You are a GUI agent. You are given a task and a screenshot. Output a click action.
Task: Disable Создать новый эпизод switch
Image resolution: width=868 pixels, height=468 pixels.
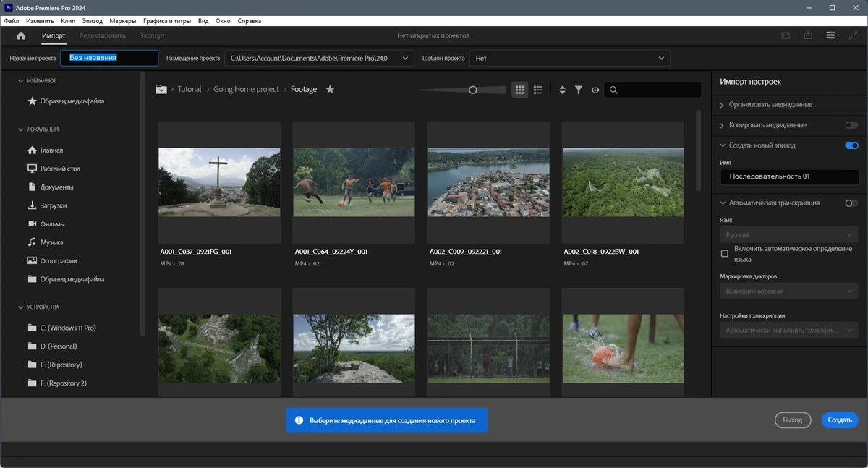[x=851, y=145]
